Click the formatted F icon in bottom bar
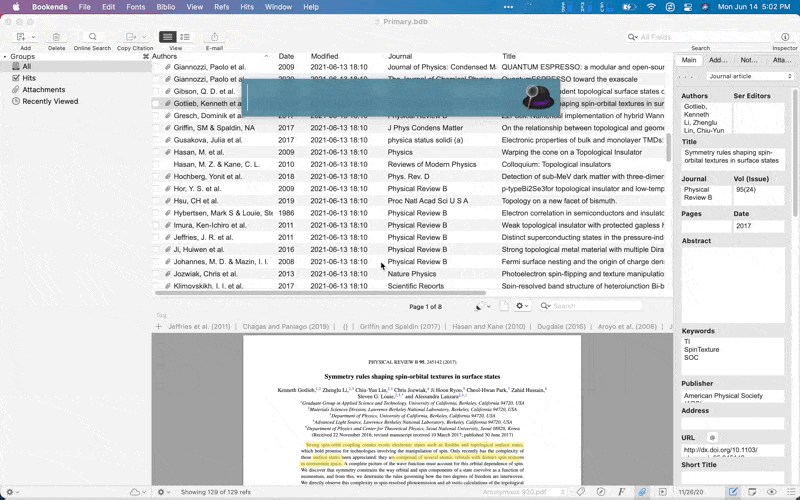 click(621, 492)
